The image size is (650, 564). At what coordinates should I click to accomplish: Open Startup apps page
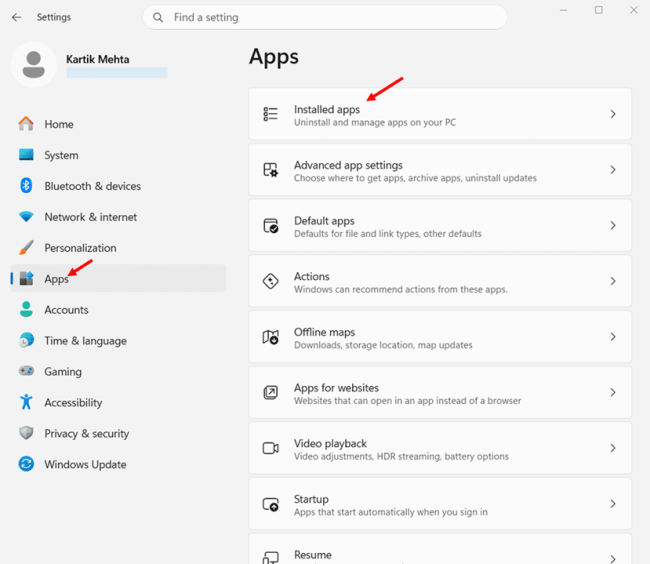440,504
